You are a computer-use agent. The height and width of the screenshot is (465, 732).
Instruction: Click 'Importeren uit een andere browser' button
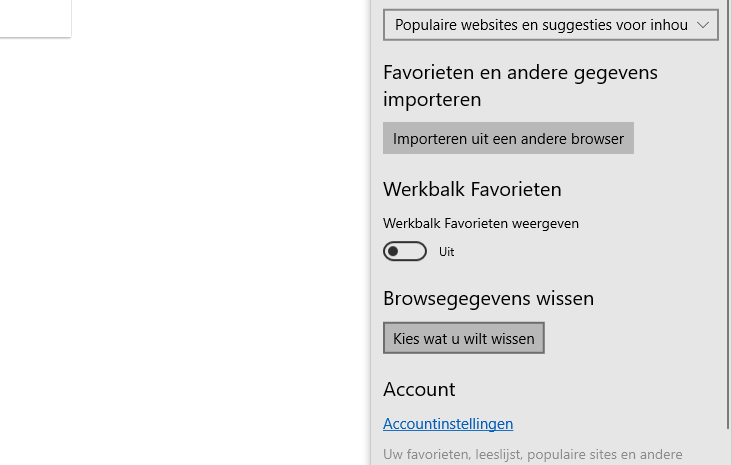click(x=508, y=138)
